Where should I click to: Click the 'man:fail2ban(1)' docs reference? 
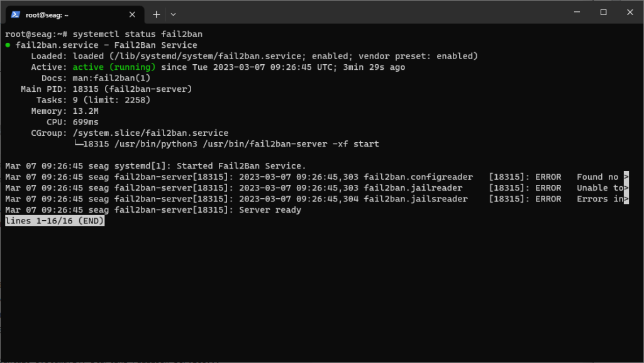(x=112, y=78)
